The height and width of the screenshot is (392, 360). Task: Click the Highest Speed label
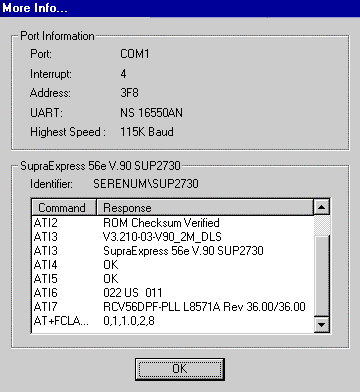pyautogui.click(x=68, y=132)
